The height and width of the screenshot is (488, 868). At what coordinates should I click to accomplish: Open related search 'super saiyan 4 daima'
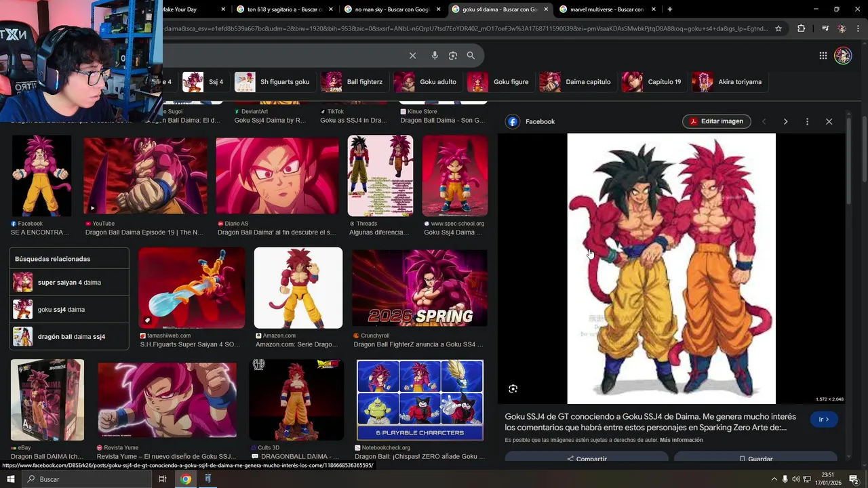[x=69, y=282]
